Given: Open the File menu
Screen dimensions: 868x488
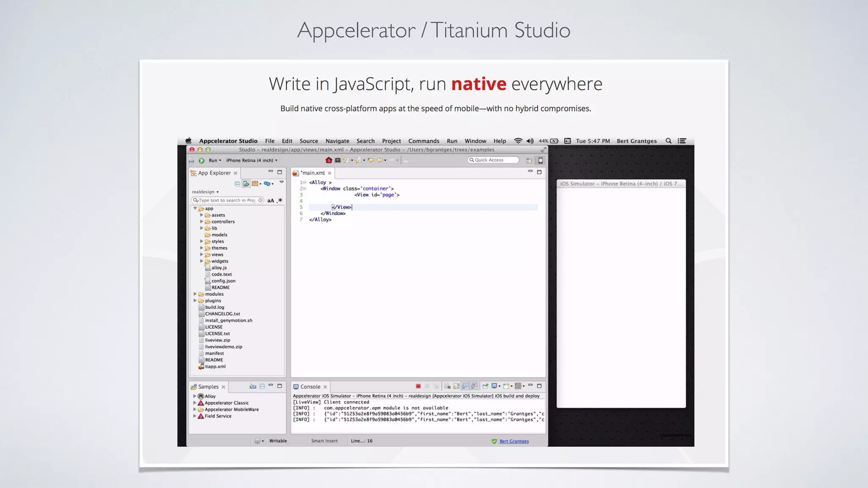Looking at the screenshot, I should coord(270,141).
